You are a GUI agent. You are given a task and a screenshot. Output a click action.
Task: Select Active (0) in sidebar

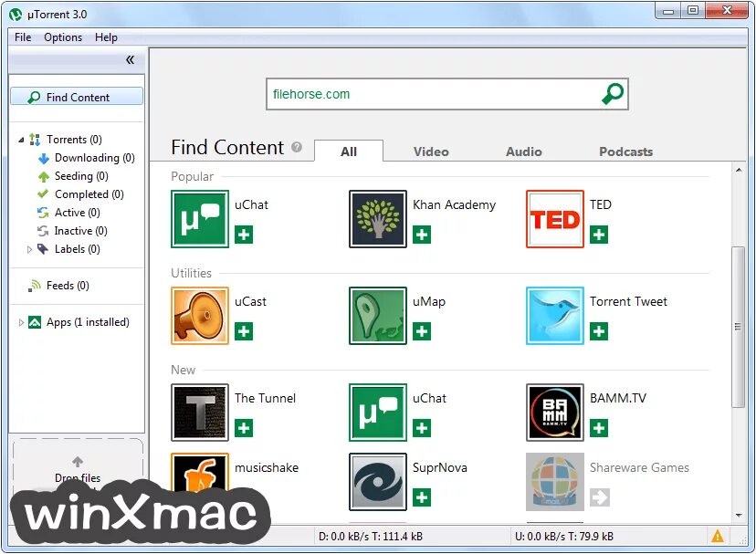point(77,213)
